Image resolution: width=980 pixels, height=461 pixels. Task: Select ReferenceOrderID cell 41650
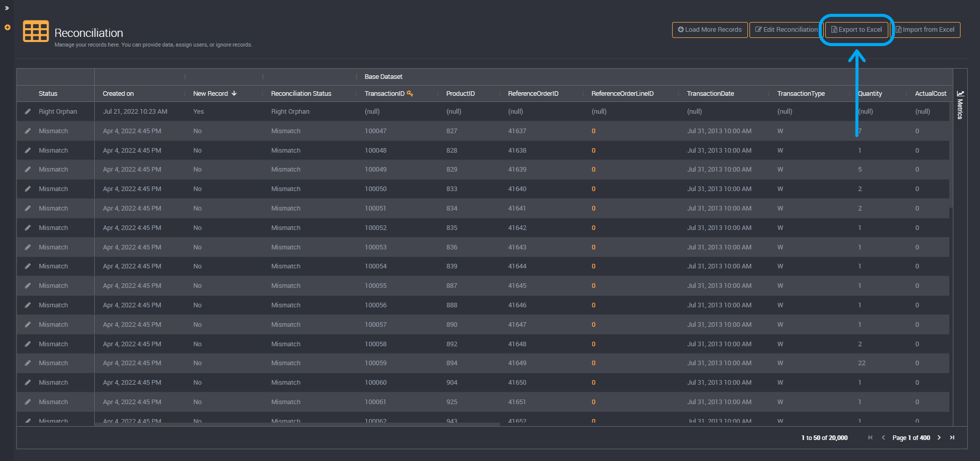click(517, 383)
